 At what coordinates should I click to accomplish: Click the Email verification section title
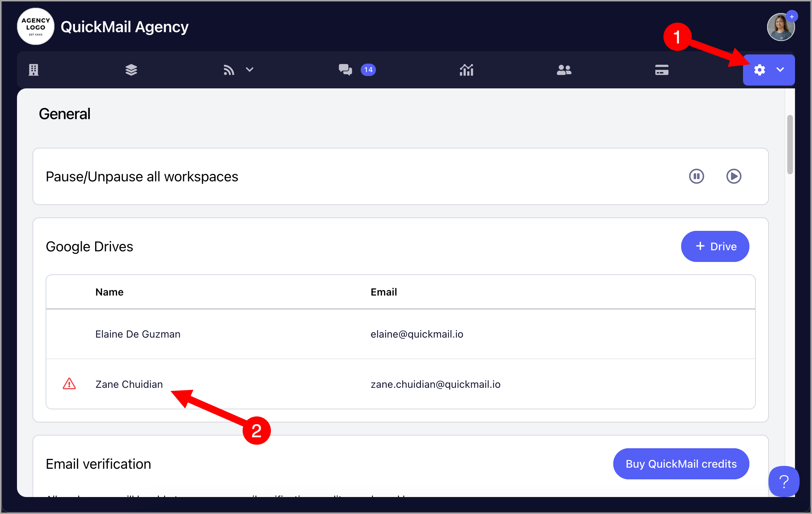pos(98,464)
